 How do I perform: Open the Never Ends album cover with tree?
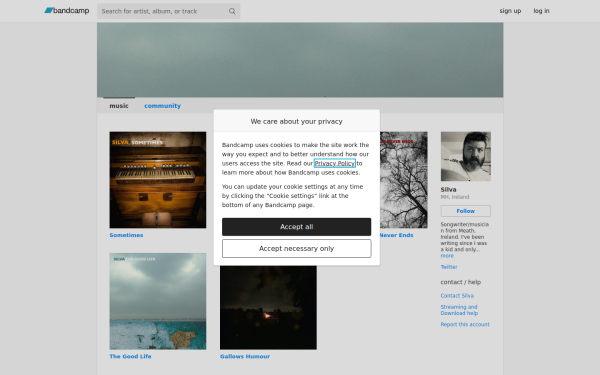[404, 180]
